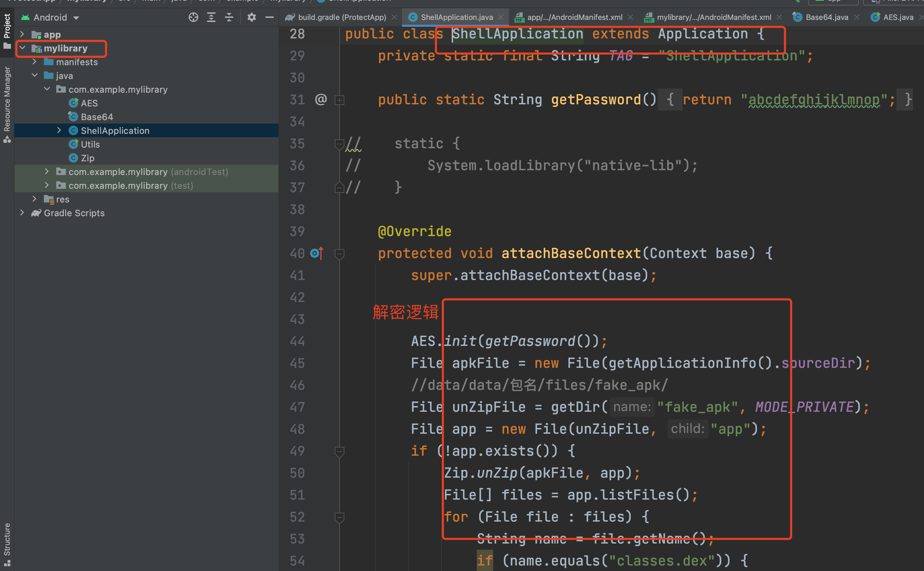Screen dimensions: 924x571
Task: Close mylibrary/.../AndroidManifest.xml tab
Action: tap(779, 18)
